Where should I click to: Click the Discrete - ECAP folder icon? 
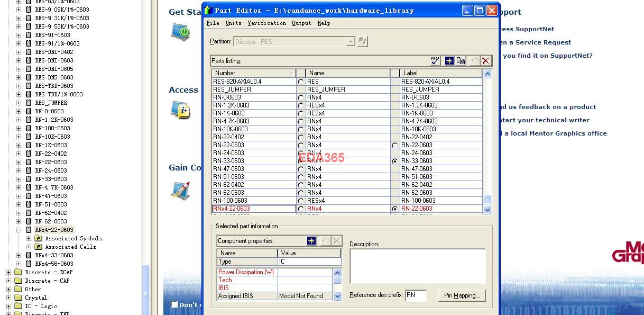18,272
